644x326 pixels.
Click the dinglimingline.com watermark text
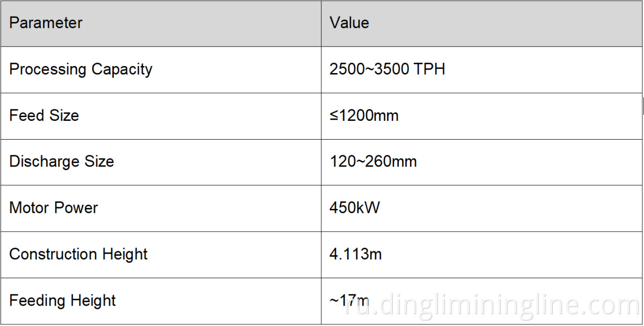[493, 305]
